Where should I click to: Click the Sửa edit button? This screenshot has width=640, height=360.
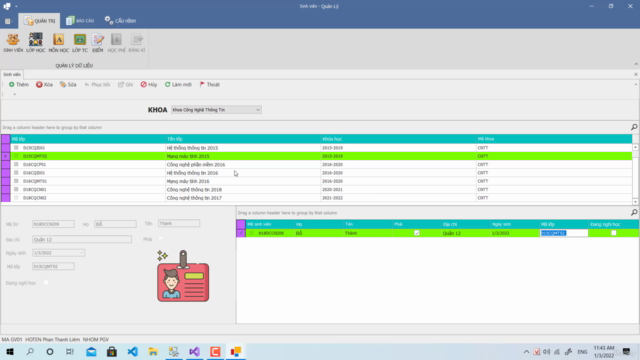tap(68, 84)
